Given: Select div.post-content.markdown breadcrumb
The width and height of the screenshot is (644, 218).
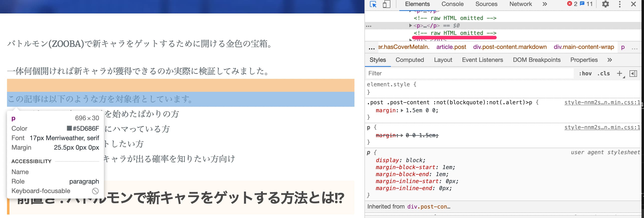Looking at the screenshot, I should (x=510, y=47).
